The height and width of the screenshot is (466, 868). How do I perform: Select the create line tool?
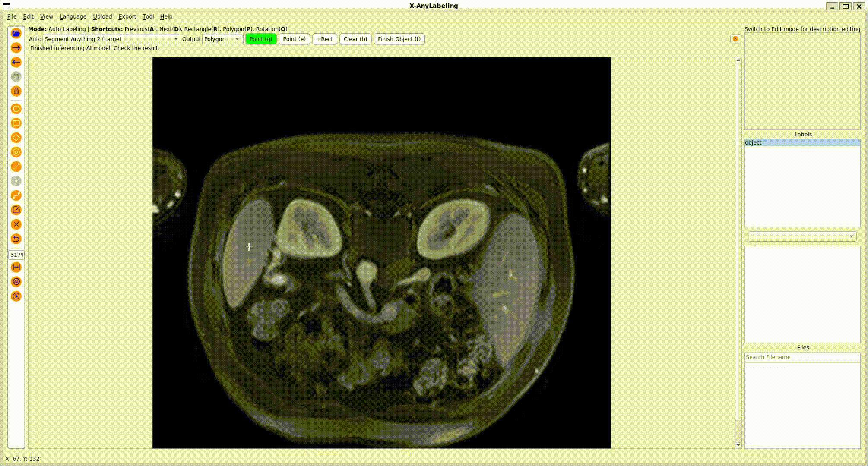[x=16, y=167]
